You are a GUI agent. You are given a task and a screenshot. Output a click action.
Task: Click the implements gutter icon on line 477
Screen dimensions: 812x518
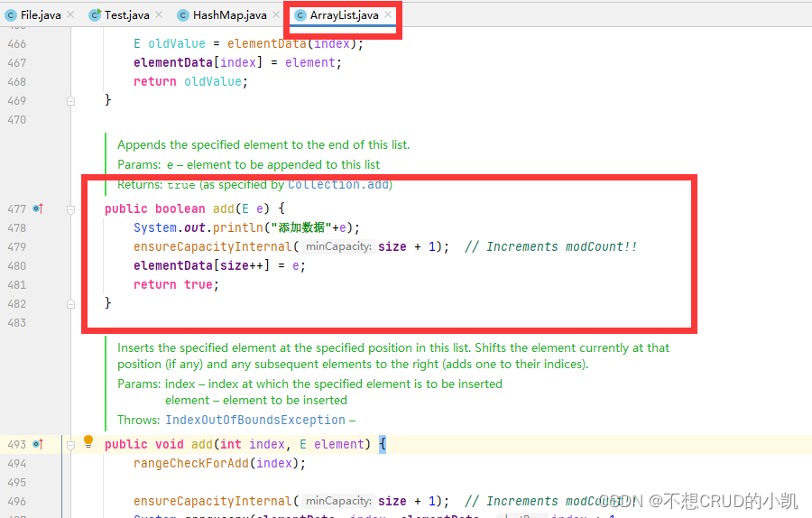(x=38, y=208)
